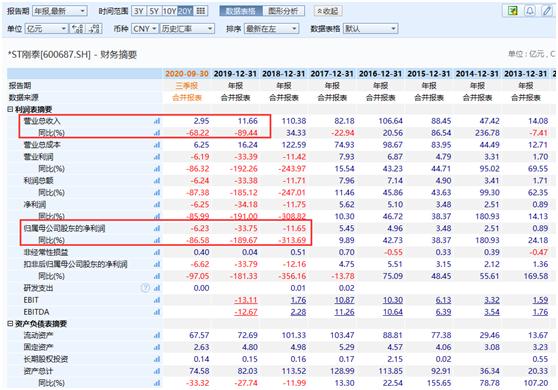Click 2020 资产总计 value 74.58
The width and height of the screenshot is (558, 390).
coord(199,371)
